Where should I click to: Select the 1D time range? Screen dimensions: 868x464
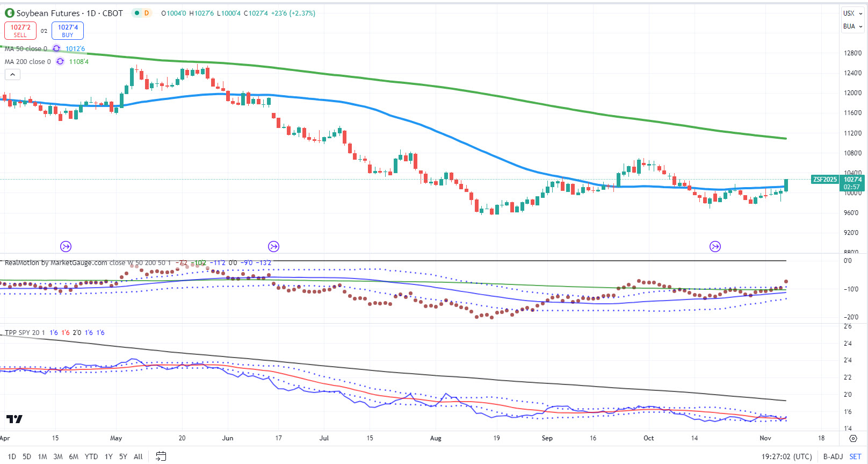coord(12,456)
